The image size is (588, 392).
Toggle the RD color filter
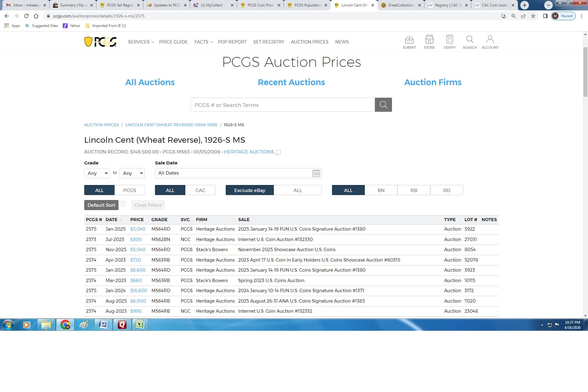[x=447, y=190]
